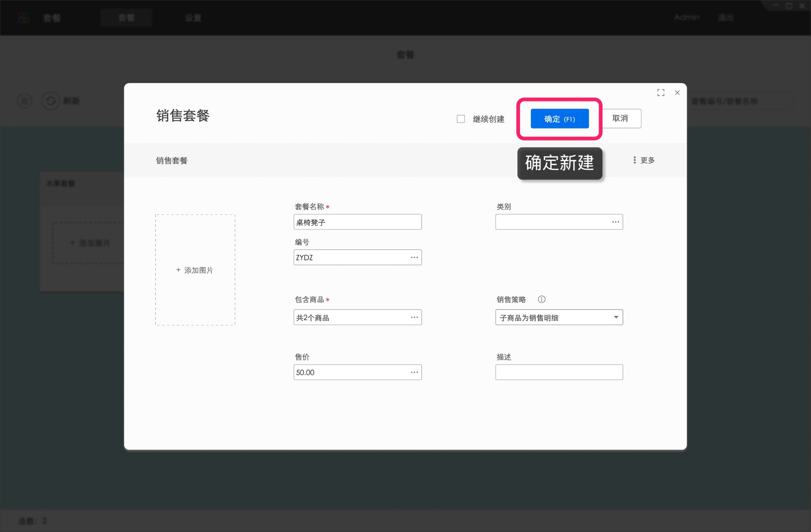
Task: Open the ellipsis icon for 包含商品
Action: (414, 317)
